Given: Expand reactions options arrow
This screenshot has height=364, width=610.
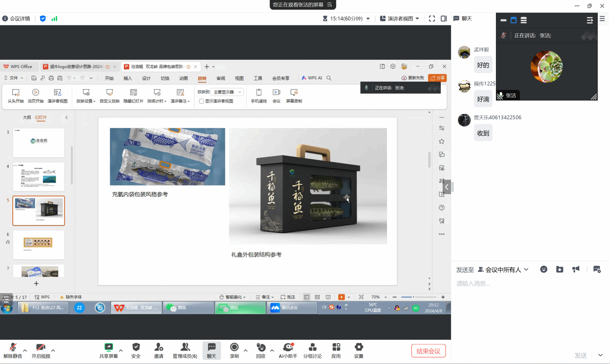Looking at the screenshot, I should (x=272, y=350).
